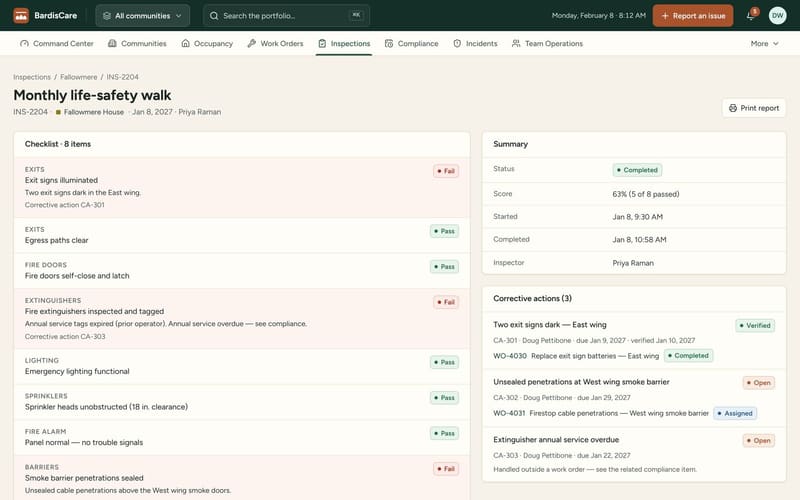Select 'Unsealed penetrations at West wing smoke barrier'
This screenshot has height=500, width=800.
581,382
